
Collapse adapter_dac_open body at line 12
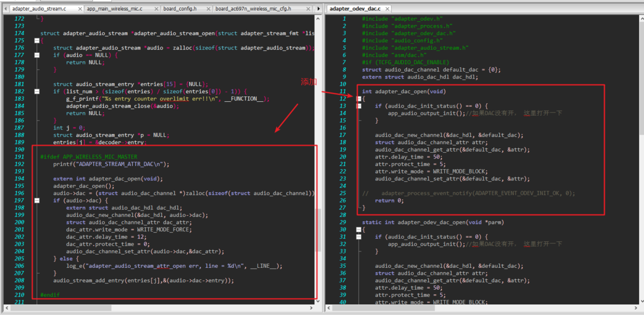point(359,99)
